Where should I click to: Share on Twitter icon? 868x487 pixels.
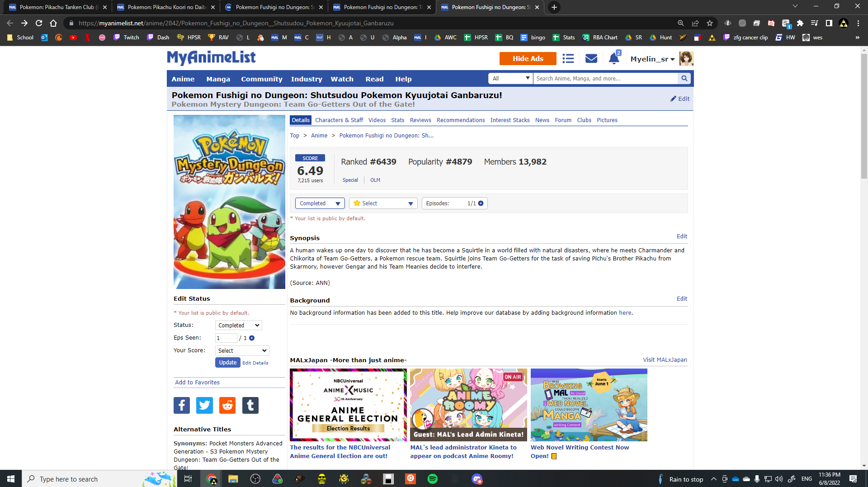204,405
